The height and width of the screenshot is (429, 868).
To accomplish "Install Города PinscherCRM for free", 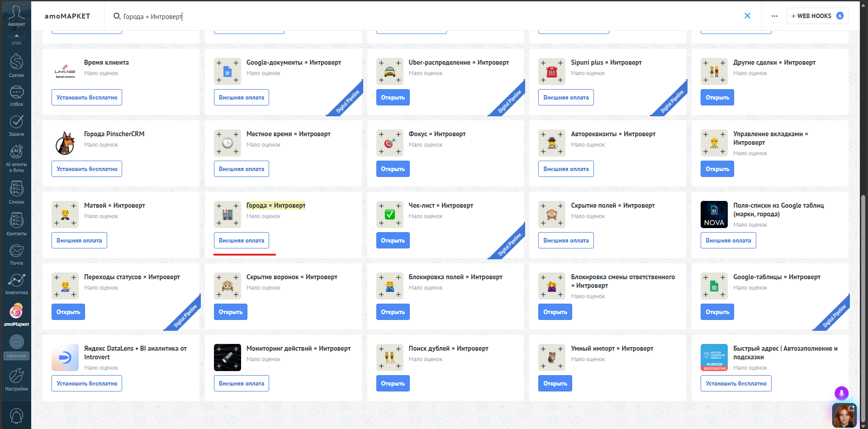I will coord(87,169).
